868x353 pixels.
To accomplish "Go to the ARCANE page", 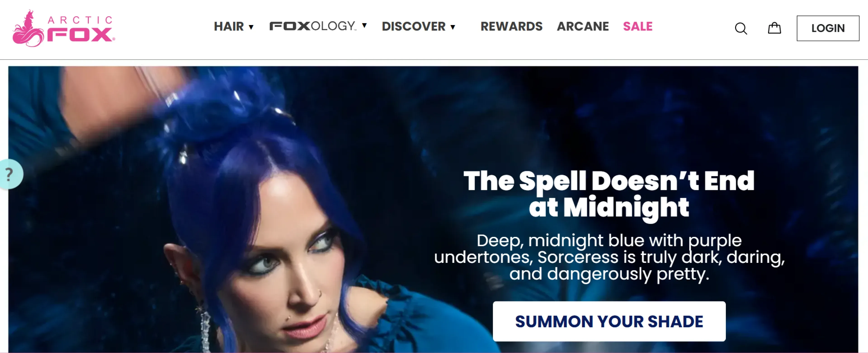I will (583, 26).
